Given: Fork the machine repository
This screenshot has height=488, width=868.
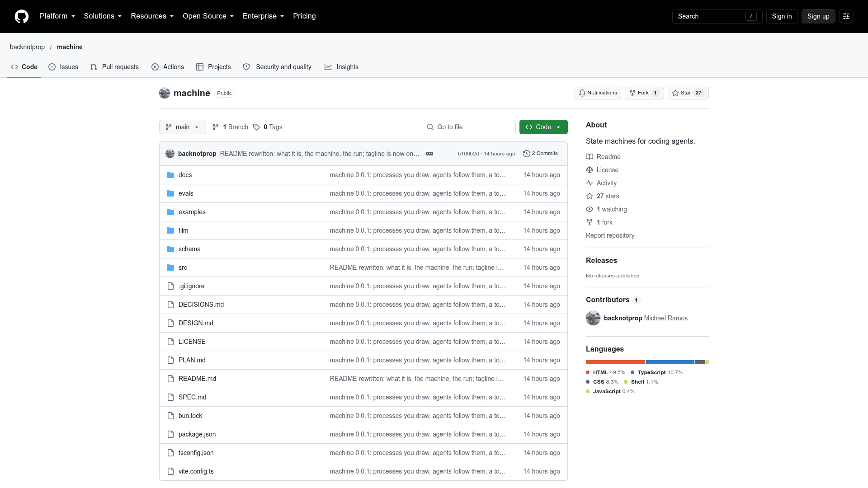Looking at the screenshot, I should pos(644,93).
